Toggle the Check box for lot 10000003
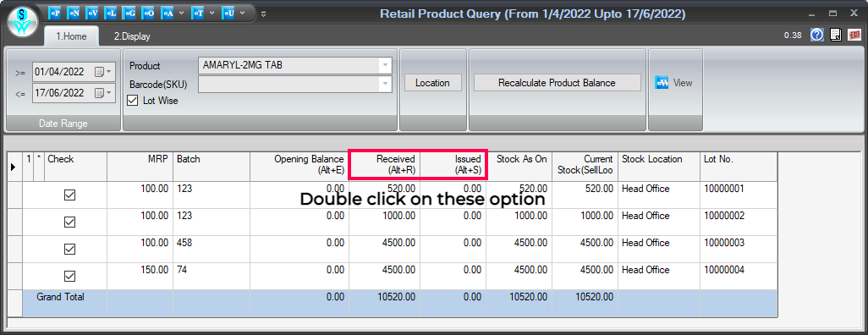Screen dimensions: 868x335 click(x=69, y=250)
